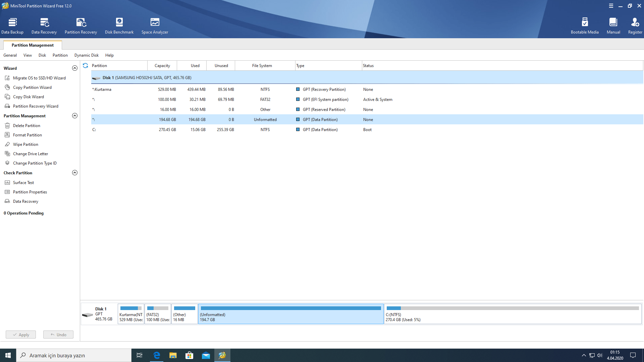
Task: Collapse the Check Partition section
Action: point(75,173)
